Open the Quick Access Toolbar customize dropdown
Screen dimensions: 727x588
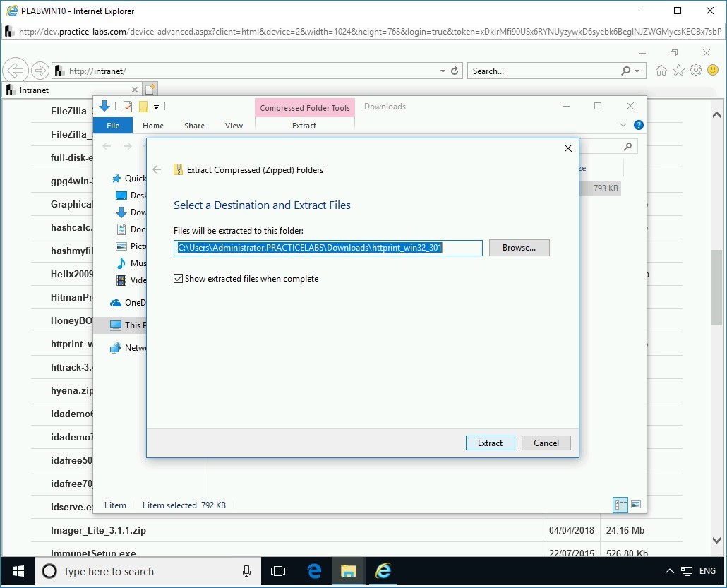(x=157, y=106)
